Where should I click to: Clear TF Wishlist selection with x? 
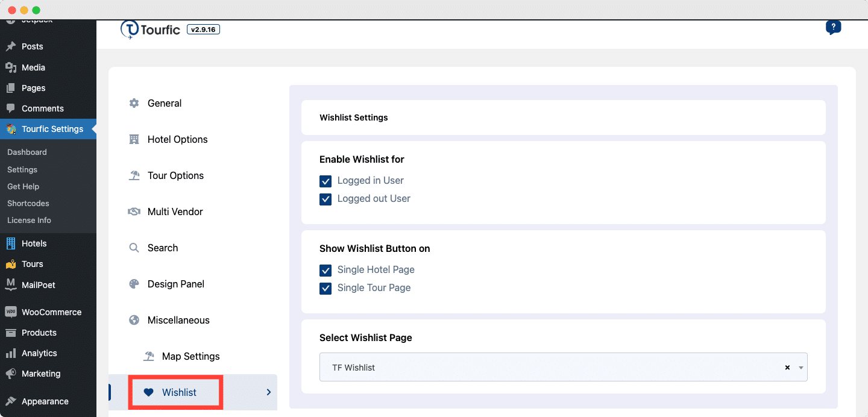[787, 368]
